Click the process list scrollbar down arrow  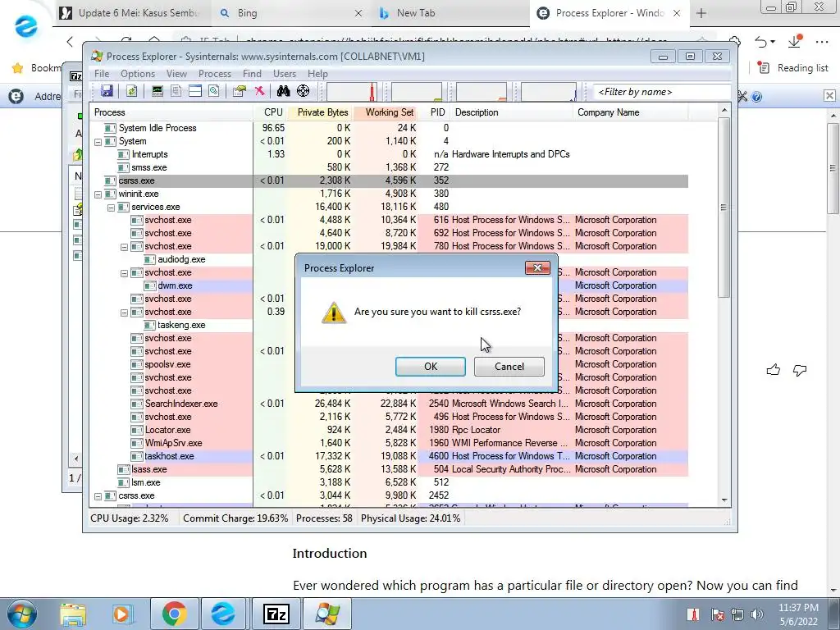724,500
